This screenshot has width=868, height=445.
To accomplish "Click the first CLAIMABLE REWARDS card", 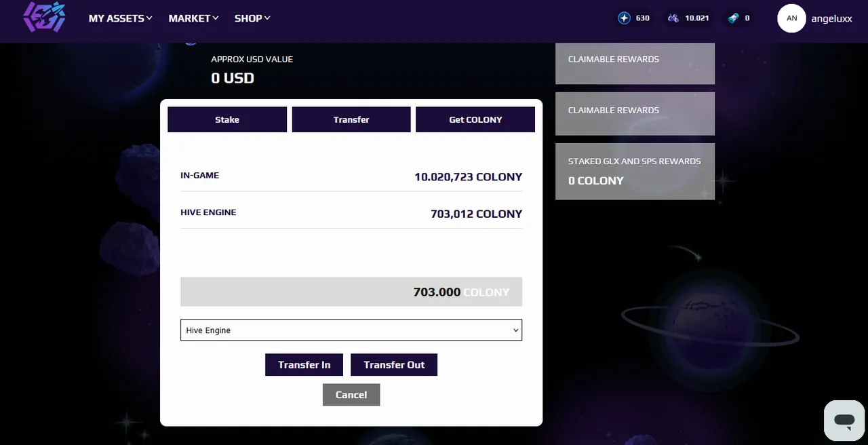I will point(635,64).
